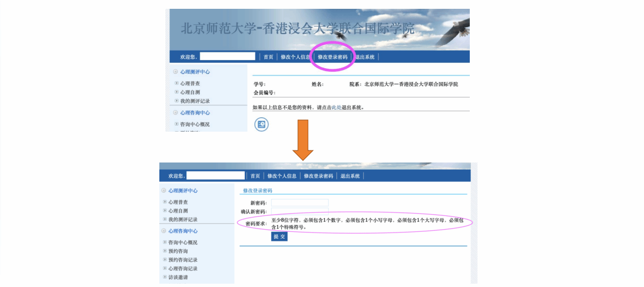This screenshot has height=287, width=644.
Task: Click the circled 修改登录密码 menu item in upper screenshot
Action: pyautogui.click(x=332, y=57)
